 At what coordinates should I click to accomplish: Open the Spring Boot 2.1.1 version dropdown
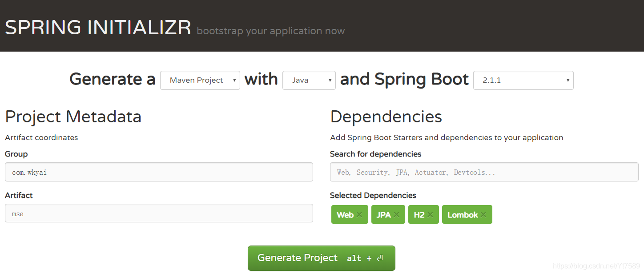click(x=523, y=80)
